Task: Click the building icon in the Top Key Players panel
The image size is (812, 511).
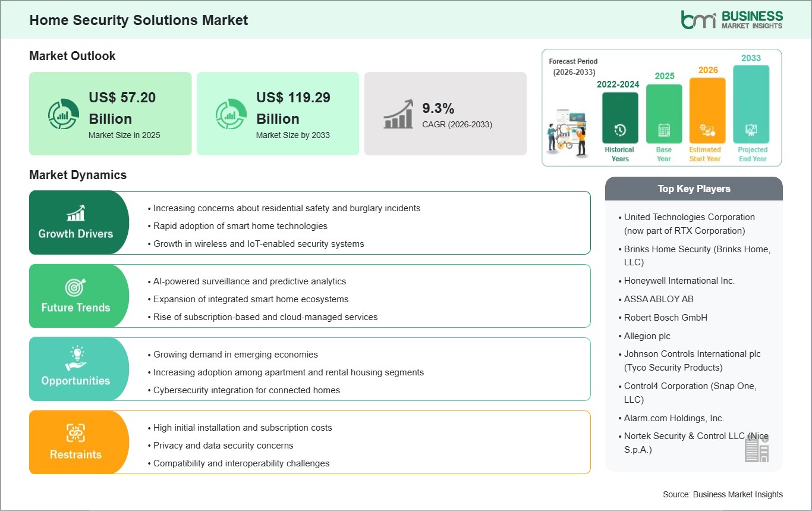Action: (757, 449)
